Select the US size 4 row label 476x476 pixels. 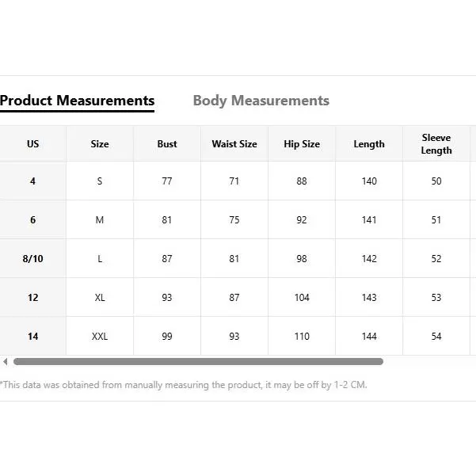tap(32, 181)
